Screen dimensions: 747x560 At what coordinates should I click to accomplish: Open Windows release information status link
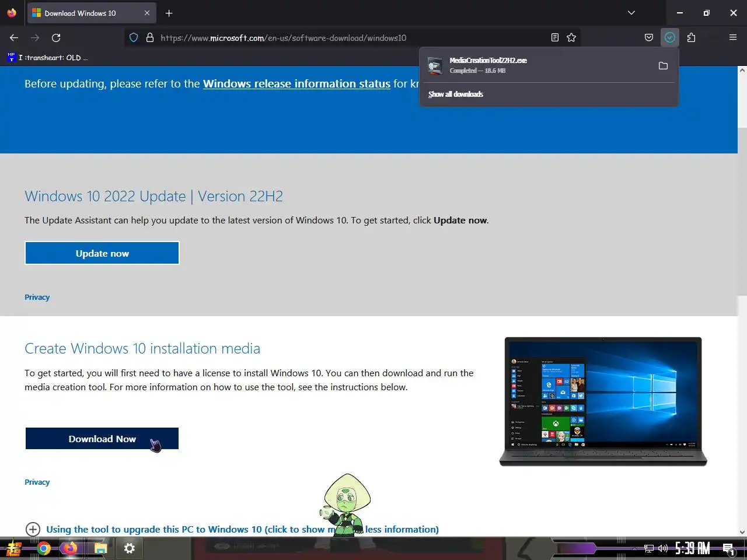(296, 83)
